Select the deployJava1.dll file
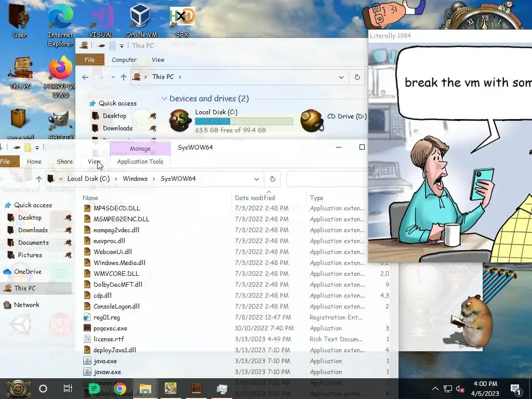 click(x=115, y=350)
